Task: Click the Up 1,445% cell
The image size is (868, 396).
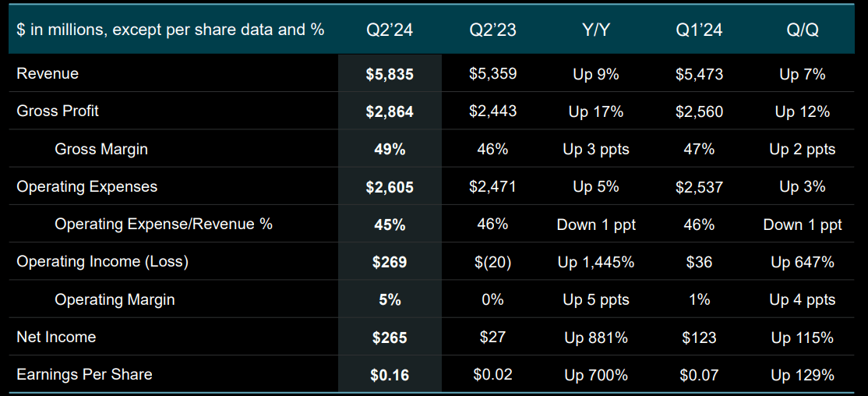Action: click(595, 262)
